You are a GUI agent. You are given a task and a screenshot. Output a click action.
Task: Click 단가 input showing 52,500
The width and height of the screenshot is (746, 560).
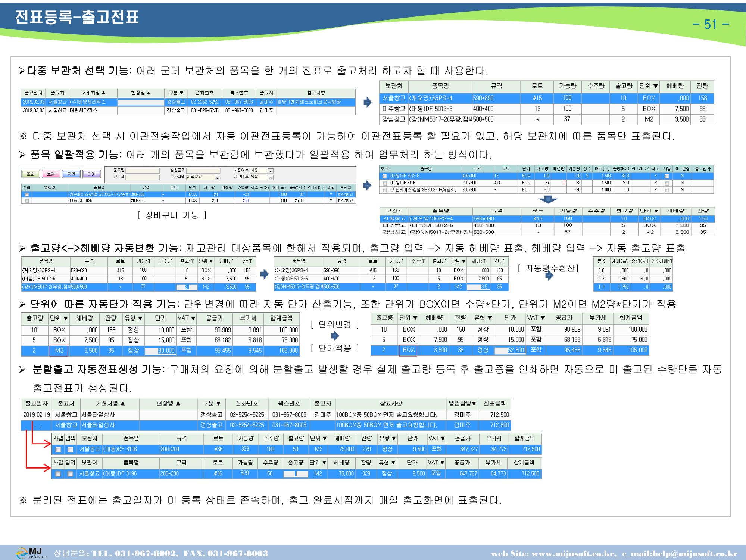coord(509,350)
